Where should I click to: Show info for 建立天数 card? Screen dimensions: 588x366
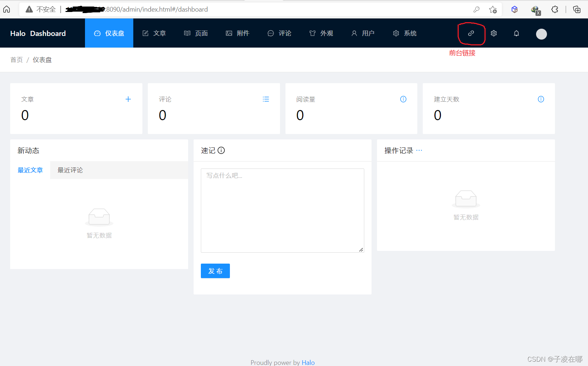(x=541, y=99)
